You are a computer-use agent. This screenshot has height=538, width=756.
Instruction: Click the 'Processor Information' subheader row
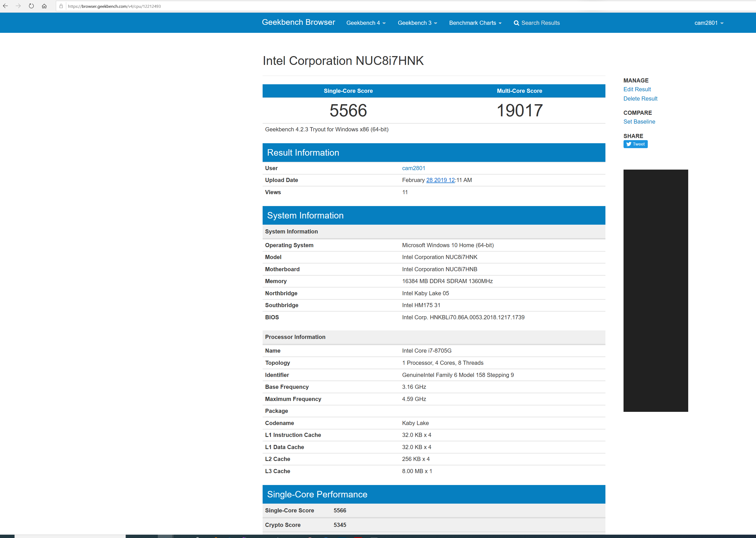tap(434, 337)
